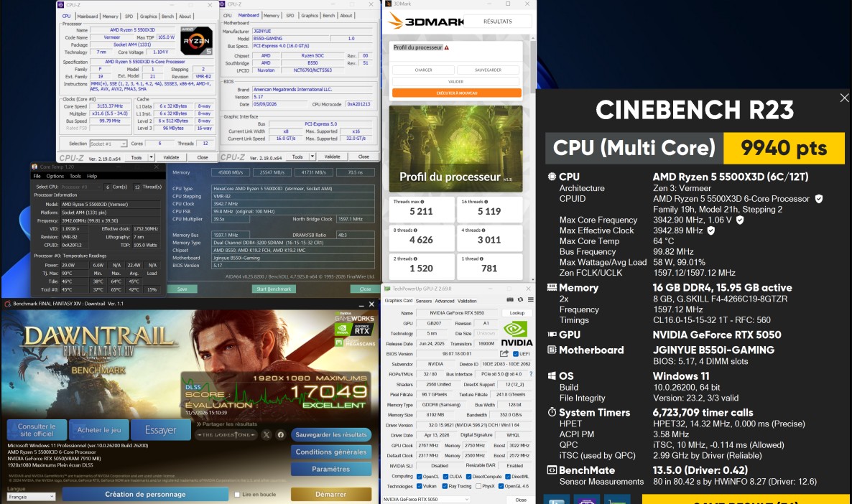
Task: Open the RÉSULTATS tab in 3DMark
Action: pos(498,22)
